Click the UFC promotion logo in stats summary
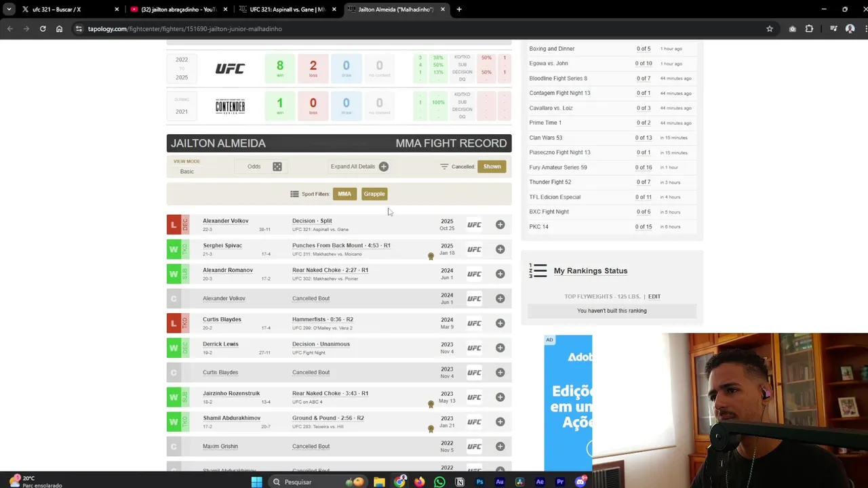 click(230, 68)
